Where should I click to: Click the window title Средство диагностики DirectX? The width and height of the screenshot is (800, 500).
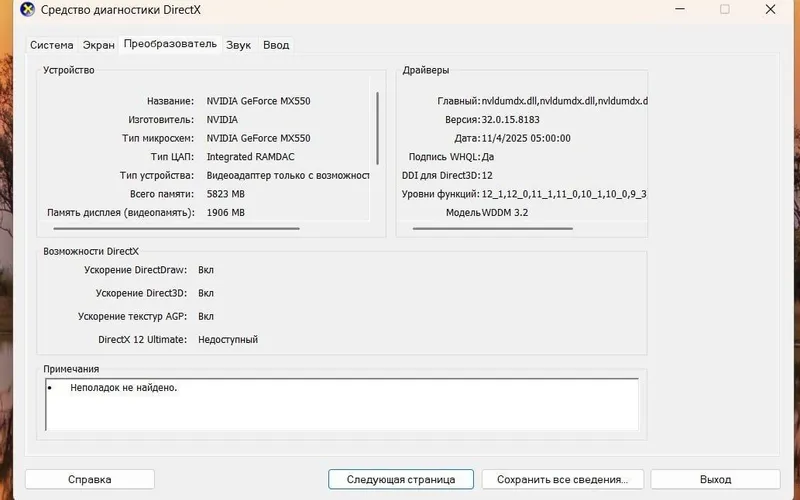click(x=120, y=10)
